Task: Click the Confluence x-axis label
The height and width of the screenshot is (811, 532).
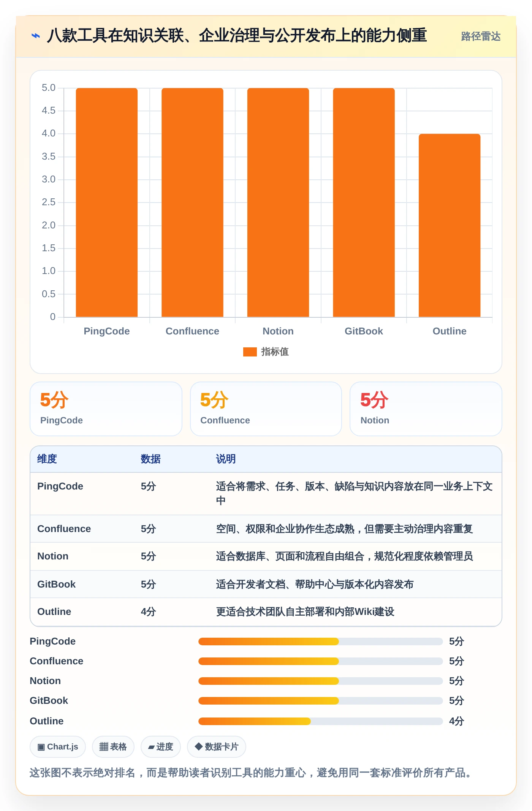Action: pos(192,331)
